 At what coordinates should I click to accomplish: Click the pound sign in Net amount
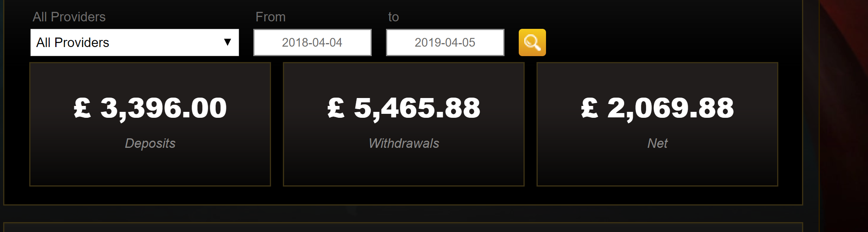(590, 108)
